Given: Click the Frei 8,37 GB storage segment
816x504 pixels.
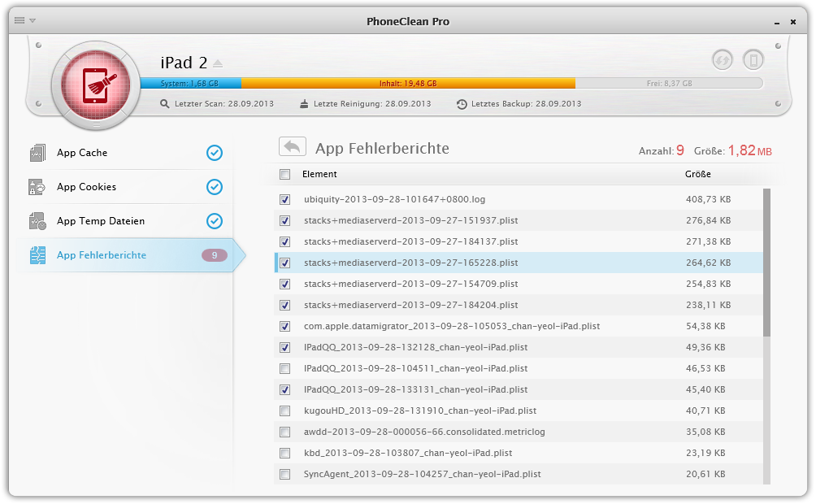Looking at the screenshot, I should coord(669,83).
